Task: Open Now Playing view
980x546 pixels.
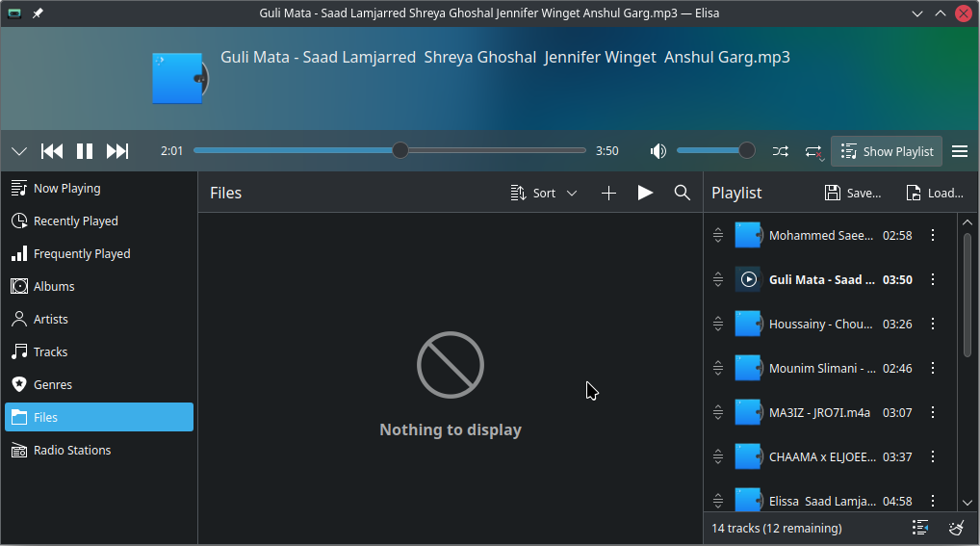Action: pyautogui.click(x=99, y=188)
